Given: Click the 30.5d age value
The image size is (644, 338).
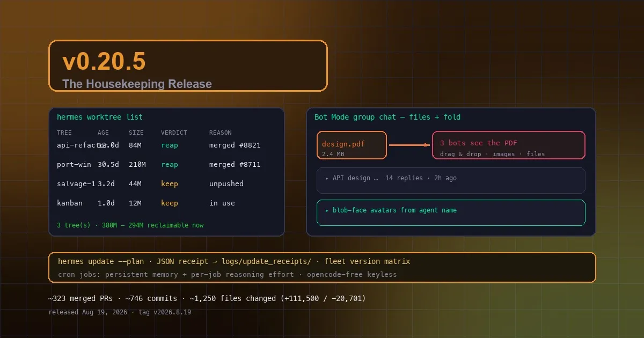Looking at the screenshot, I should coord(108,165).
